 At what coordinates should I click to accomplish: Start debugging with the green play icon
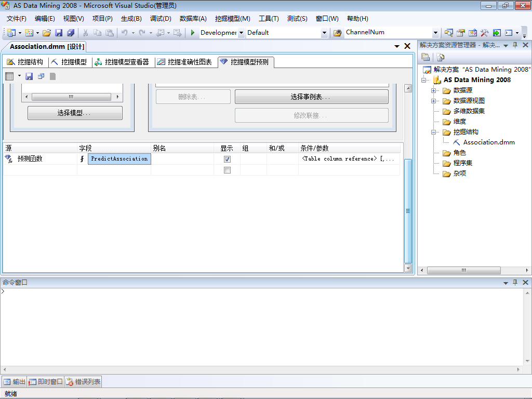tap(193, 33)
